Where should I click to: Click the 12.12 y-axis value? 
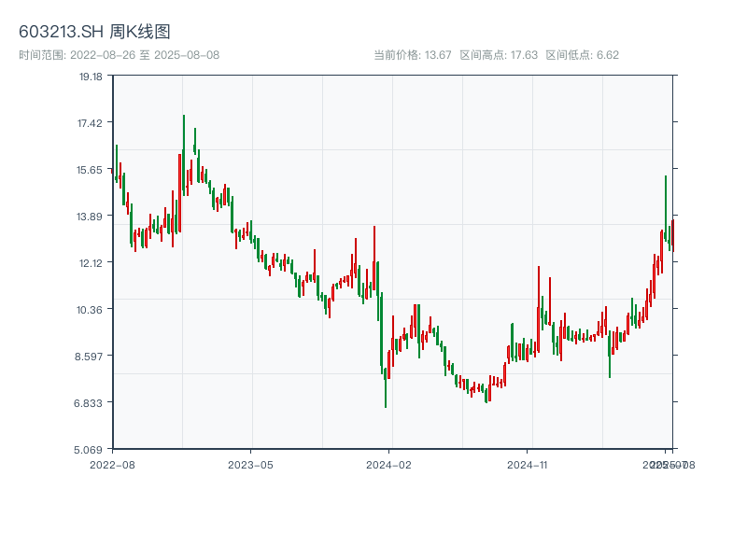tap(91, 263)
